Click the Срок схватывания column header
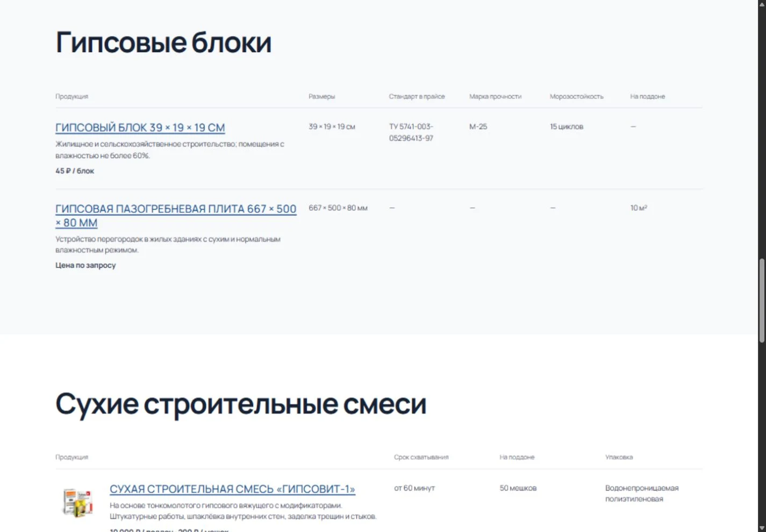This screenshot has width=766, height=532. click(421, 457)
